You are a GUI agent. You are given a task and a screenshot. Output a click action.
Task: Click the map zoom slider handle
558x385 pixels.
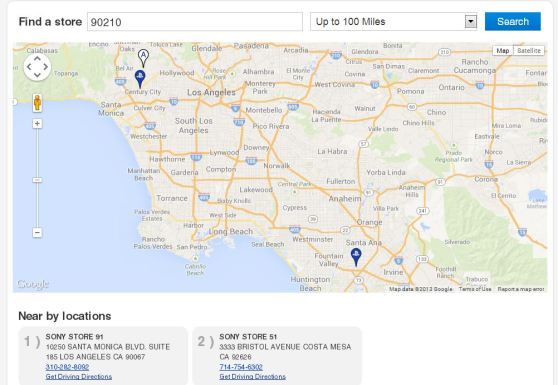pos(37,180)
